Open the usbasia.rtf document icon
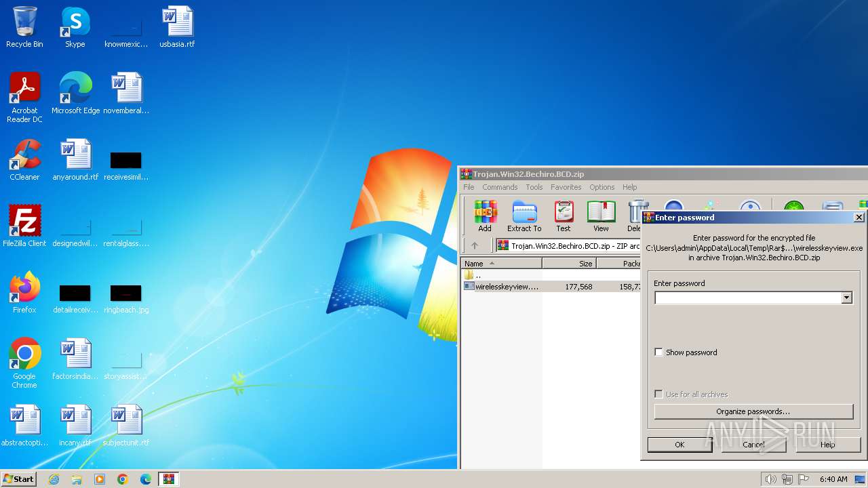Viewport: 868px width, 488px height. point(177,27)
